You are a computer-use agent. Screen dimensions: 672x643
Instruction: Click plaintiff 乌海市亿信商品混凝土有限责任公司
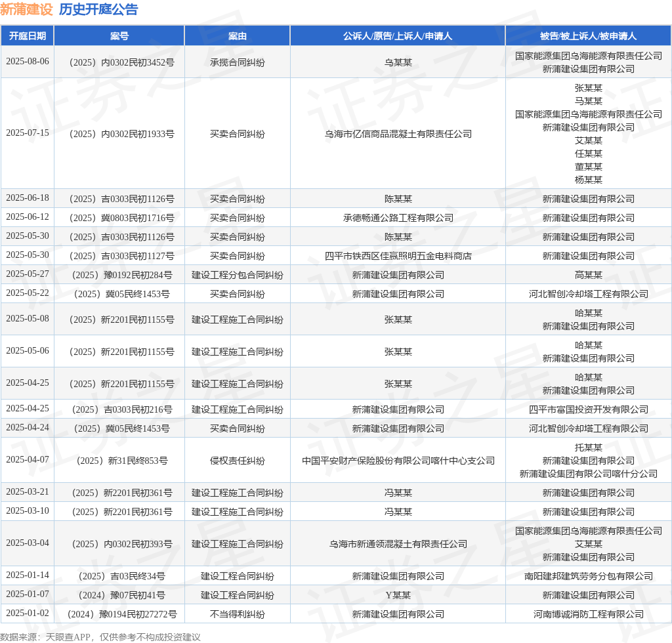tap(398, 134)
